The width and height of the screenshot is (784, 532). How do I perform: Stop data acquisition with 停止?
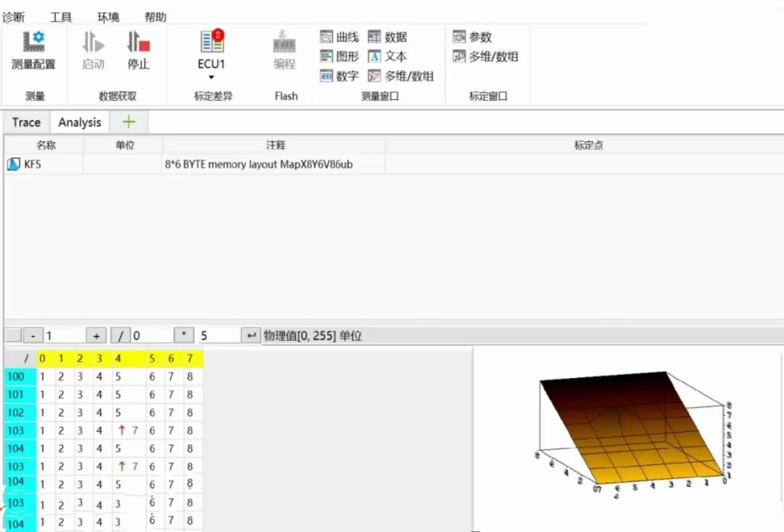click(x=139, y=51)
